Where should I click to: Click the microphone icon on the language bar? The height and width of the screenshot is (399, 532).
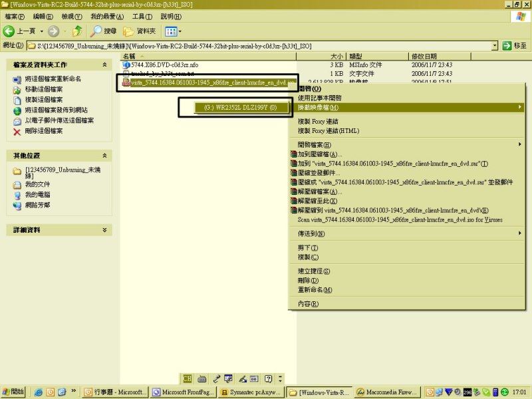[x=217, y=378]
